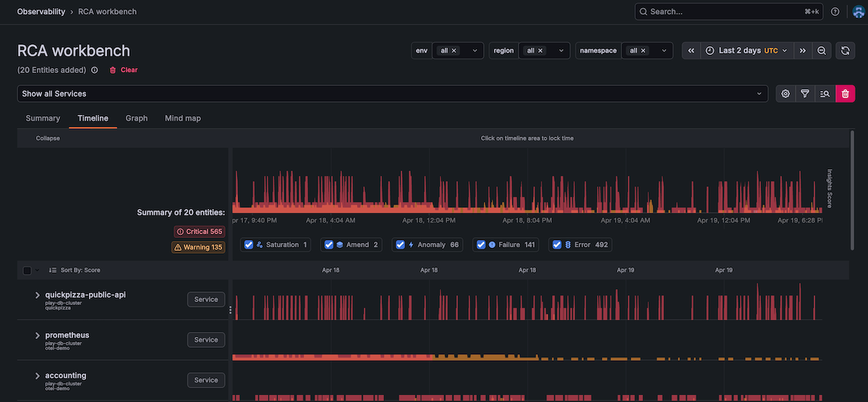Click the search entities list icon
Image resolution: width=868 pixels, height=402 pixels.
824,93
